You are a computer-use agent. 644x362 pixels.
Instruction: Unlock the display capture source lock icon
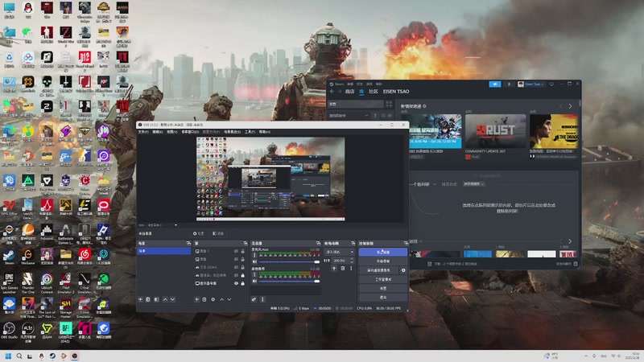coord(243,284)
